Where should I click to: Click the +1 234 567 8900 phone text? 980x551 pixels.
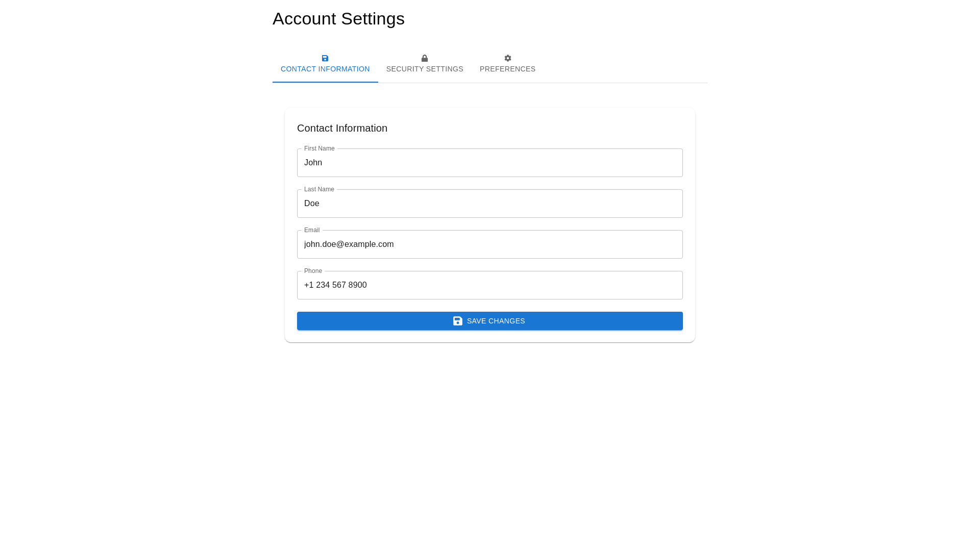coord(335,285)
